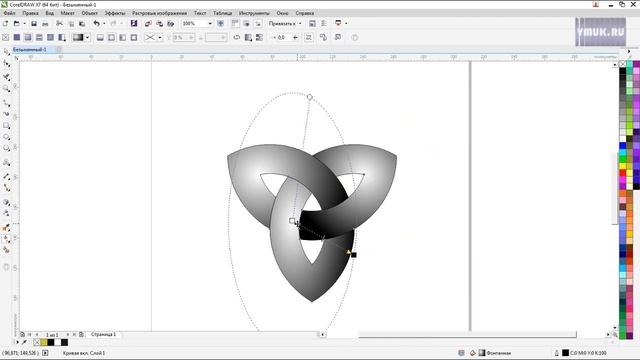Open the zoom level 100% dropdown
Viewport: 640px width, 360px height.
click(210, 24)
